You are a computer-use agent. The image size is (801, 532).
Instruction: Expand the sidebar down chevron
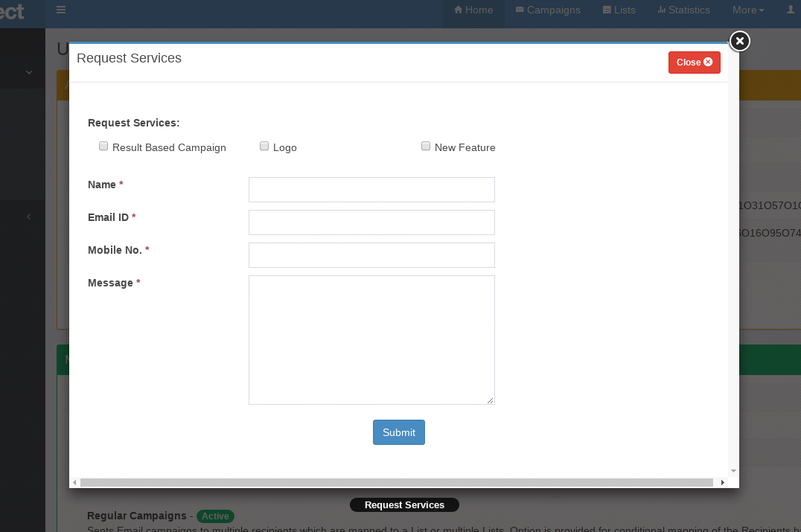[29, 72]
